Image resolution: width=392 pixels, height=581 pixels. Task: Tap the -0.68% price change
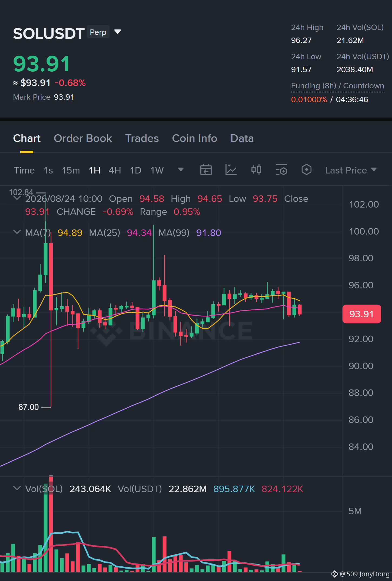point(70,83)
